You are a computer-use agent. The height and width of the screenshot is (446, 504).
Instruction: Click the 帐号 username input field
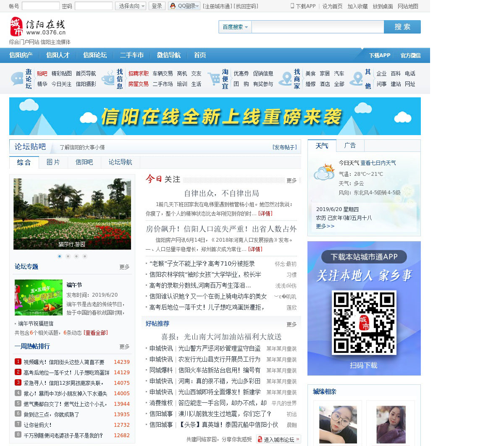point(40,6)
